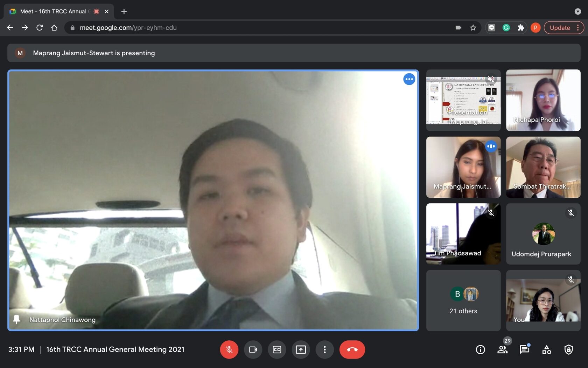The image size is (588, 368).
Task: View site security lock information
Action: coord(72,28)
